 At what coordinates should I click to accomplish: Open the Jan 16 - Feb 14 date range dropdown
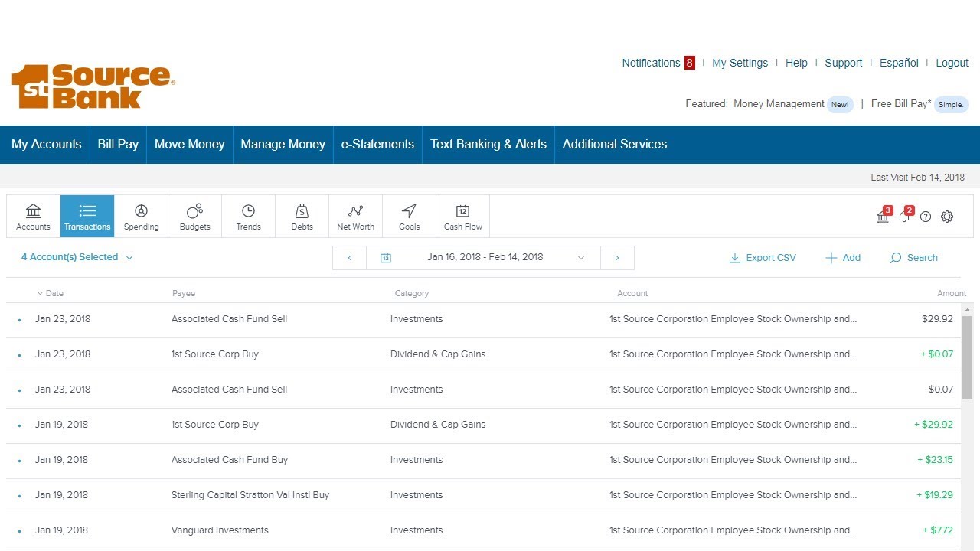coord(484,258)
